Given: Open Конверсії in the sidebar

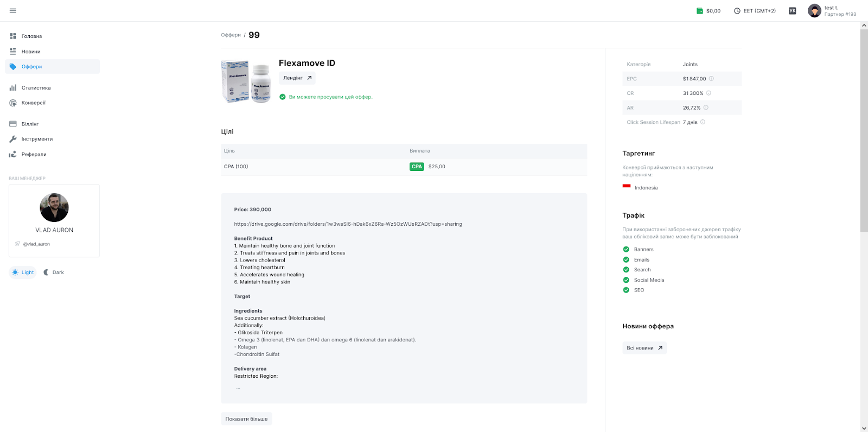Looking at the screenshot, I should click(x=53, y=103).
